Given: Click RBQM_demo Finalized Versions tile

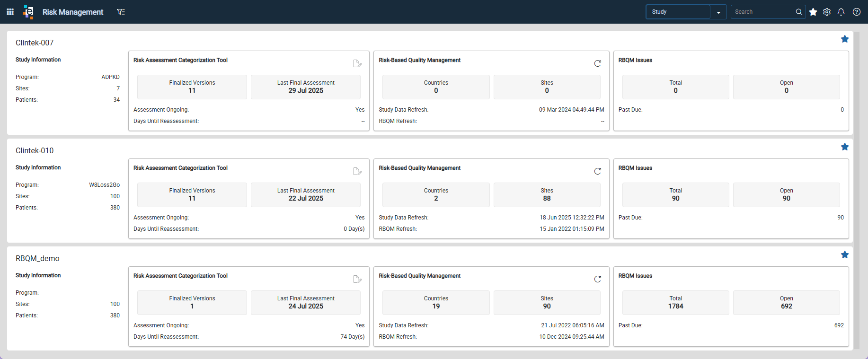Looking at the screenshot, I should [x=192, y=302].
